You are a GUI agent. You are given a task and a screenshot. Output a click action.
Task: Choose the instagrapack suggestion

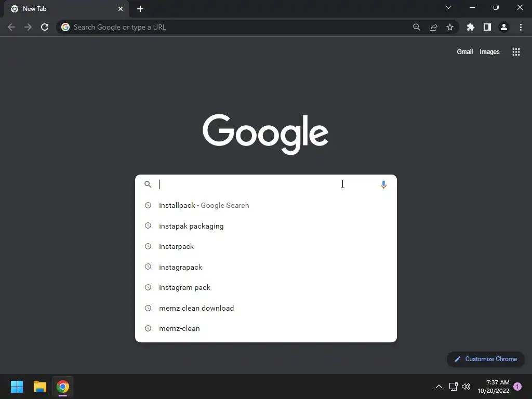(x=266, y=267)
